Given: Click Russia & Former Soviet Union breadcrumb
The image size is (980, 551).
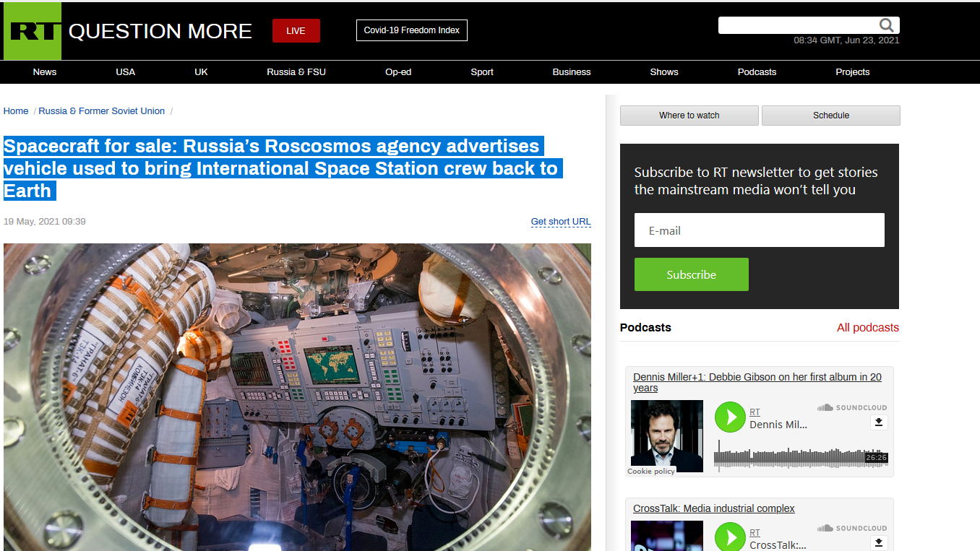Looking at the screenshot, I should pos(102,111).
